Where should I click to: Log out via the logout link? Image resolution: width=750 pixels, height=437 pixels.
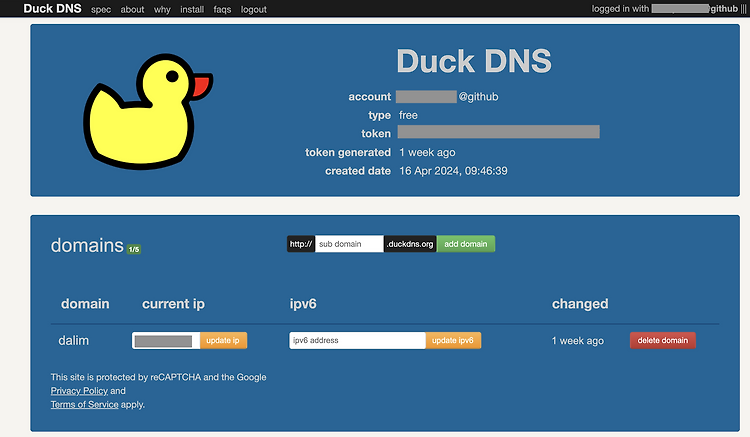pyautogui.click(x=254, y=10)
